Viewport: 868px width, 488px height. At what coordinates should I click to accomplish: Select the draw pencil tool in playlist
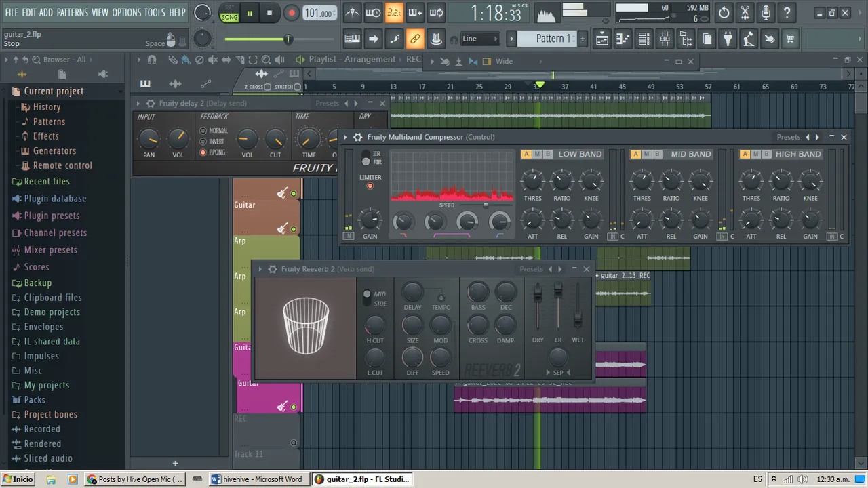click(x=172, y=60)
